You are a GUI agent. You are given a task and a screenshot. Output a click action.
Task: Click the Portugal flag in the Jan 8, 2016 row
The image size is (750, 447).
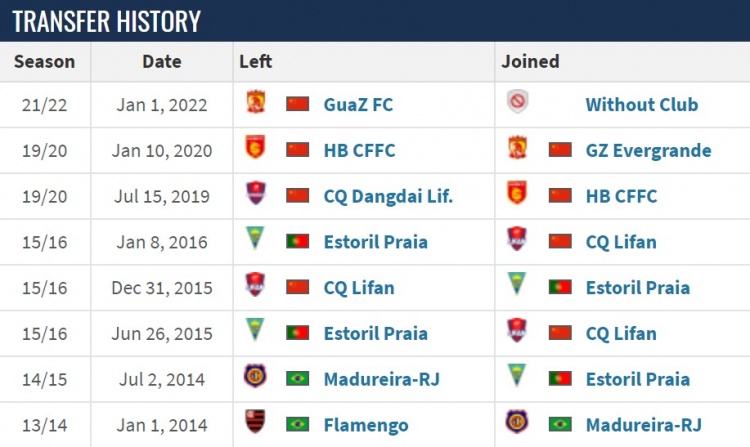pos(298,241)
